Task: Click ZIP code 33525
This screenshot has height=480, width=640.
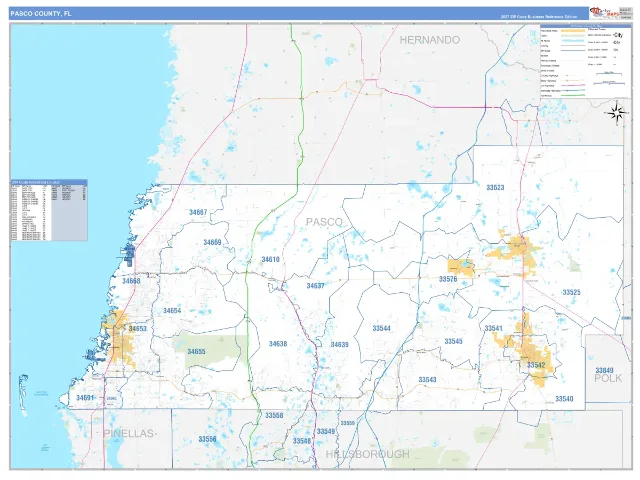Action: (571, 292)
